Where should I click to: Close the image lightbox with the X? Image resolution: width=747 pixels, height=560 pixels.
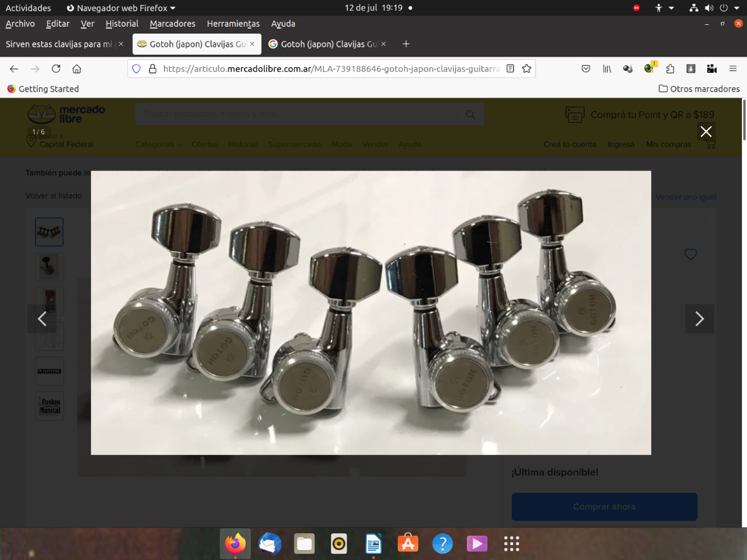[x=705, y=131]
